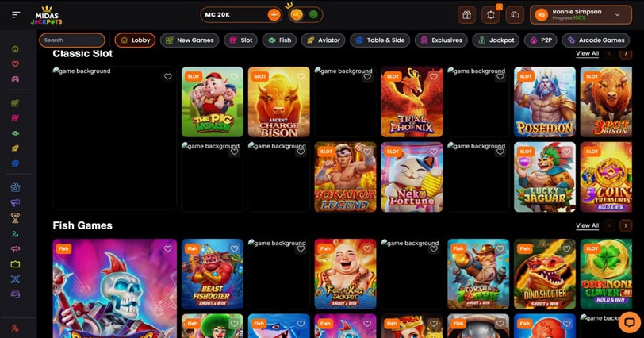
Task: Open the gift rewards icon in header
Action: point(466,15)
